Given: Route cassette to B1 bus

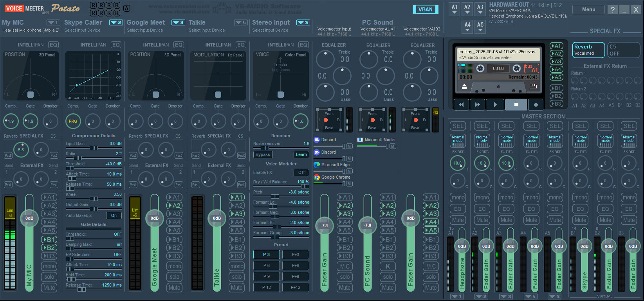Looking at the screenshot, I should 556,88.
